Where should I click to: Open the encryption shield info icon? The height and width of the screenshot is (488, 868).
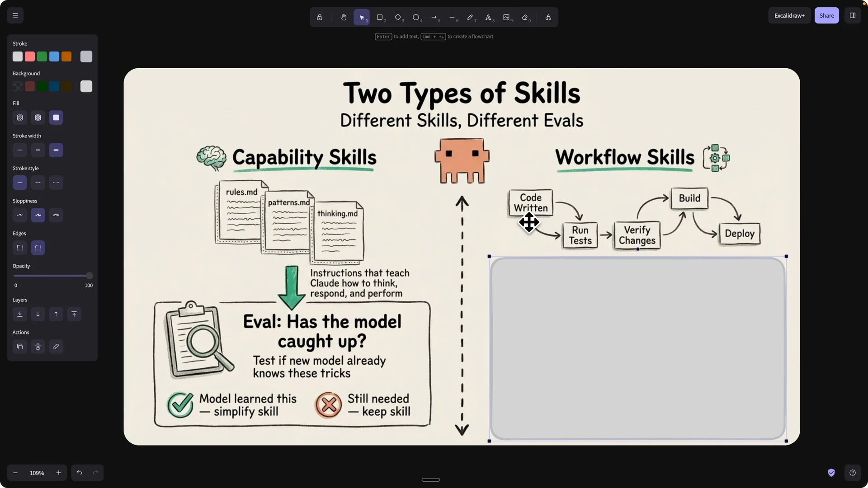[831, 473]
